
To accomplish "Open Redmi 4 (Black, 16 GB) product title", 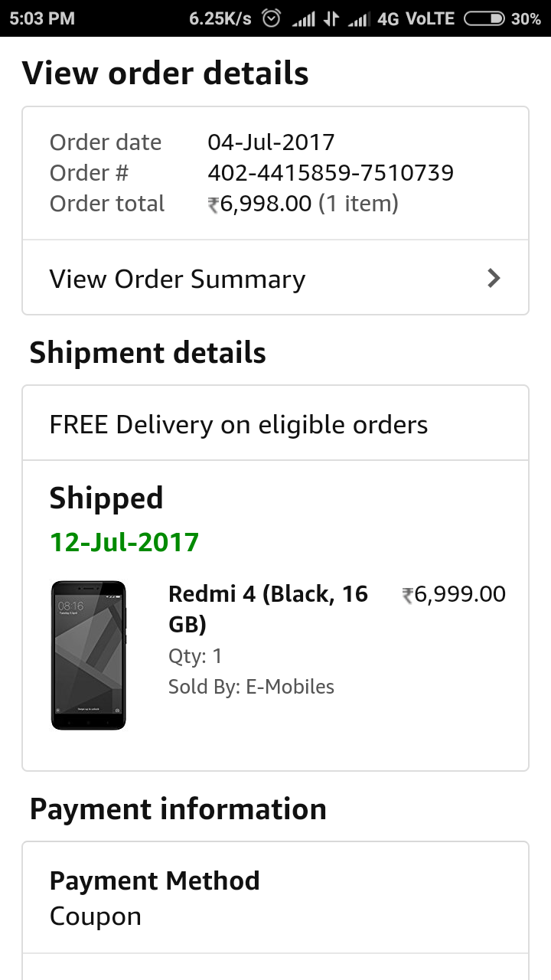I will [268, 609].
